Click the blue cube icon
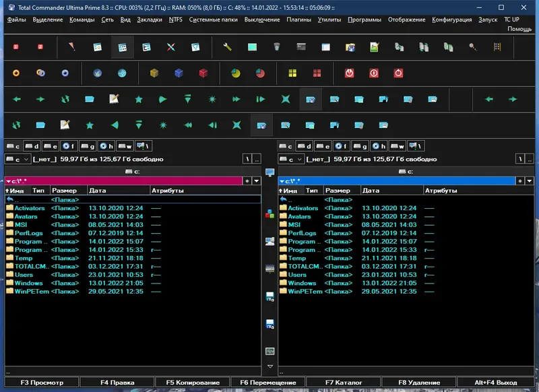539x392 pixels. click(179, 73)
